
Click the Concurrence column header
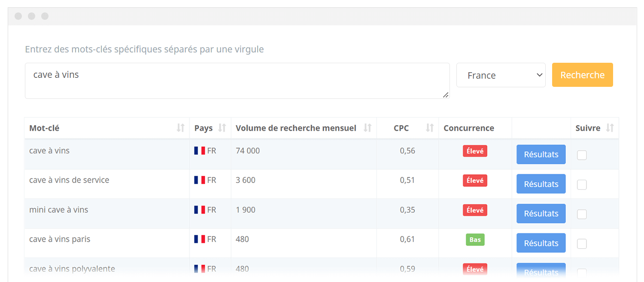[468, 128]
